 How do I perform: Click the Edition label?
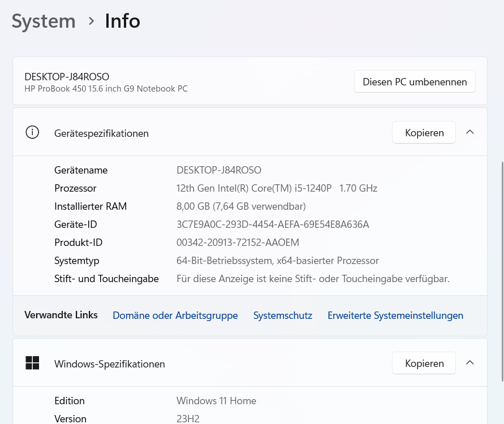click(70, 401)
